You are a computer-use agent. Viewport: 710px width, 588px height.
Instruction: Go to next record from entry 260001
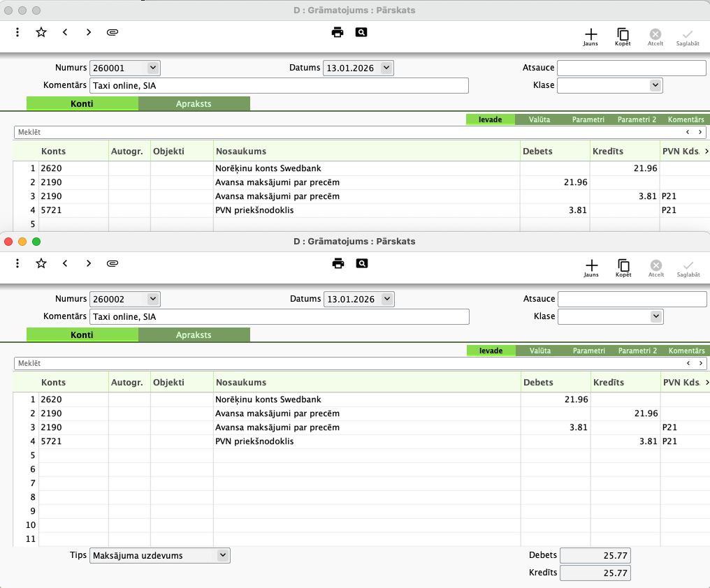tap(88, 32)
